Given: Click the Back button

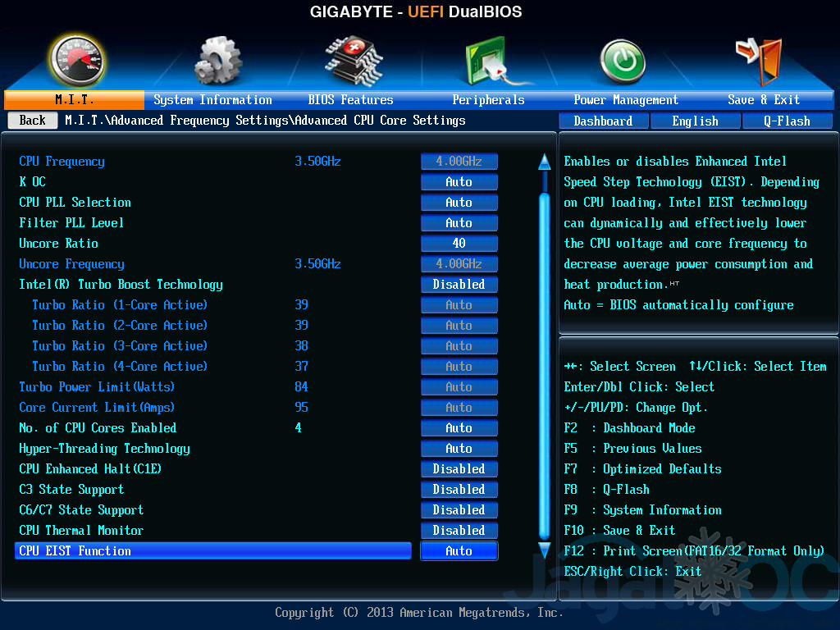Looking at the screenshot, I should [33, 121].
